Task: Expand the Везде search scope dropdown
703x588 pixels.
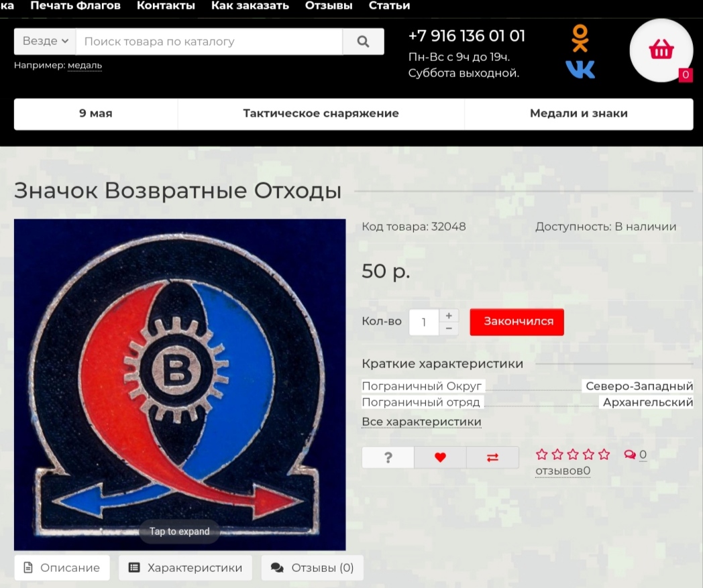Action: [46, 41]
